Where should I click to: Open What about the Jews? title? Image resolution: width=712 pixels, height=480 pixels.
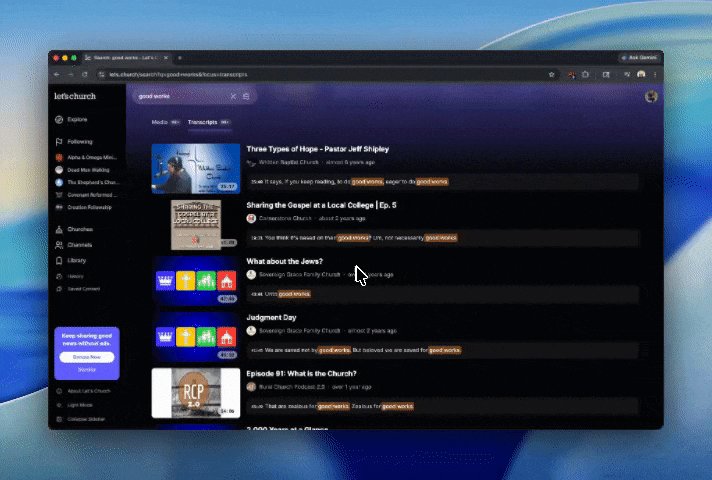point(284,262)
